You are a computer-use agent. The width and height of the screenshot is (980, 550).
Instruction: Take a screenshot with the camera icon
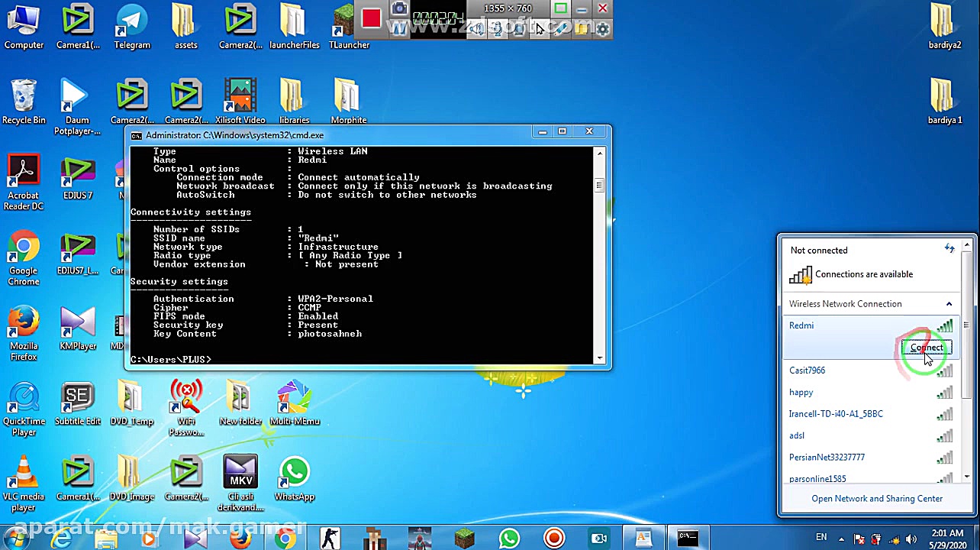point(398,9)
